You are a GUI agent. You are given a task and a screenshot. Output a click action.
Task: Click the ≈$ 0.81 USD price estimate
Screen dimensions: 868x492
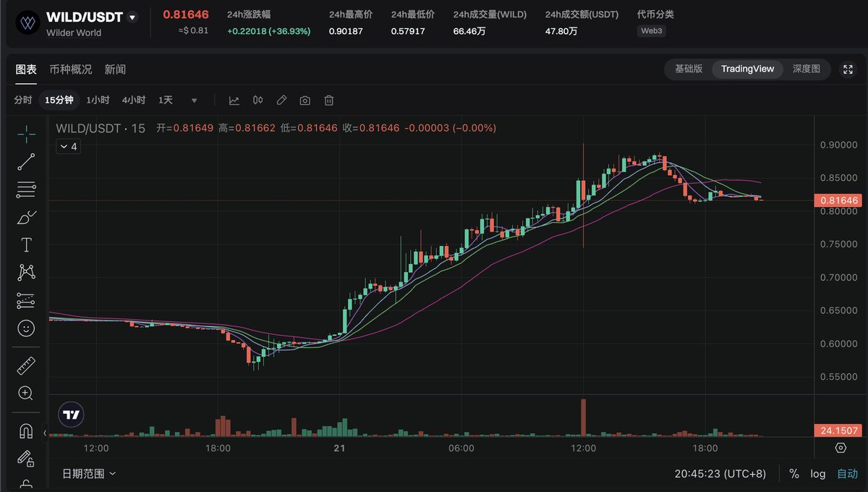(x=193, y=30)
